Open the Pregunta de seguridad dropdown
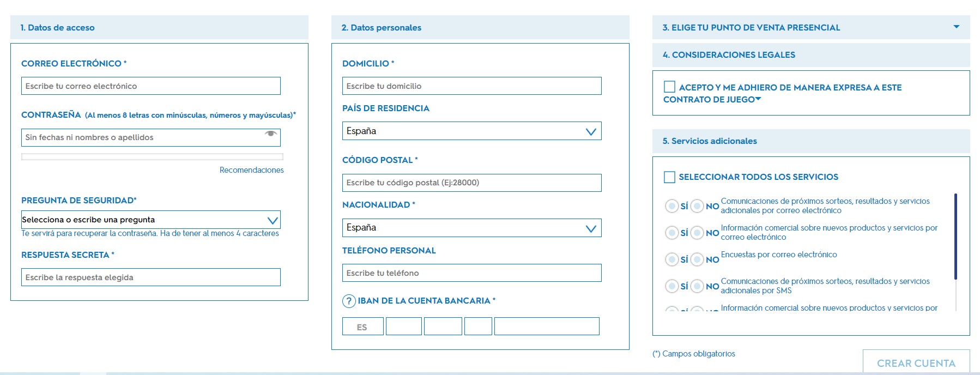The height and width of the screenshot is (375, 980). (x=151, y=220)
